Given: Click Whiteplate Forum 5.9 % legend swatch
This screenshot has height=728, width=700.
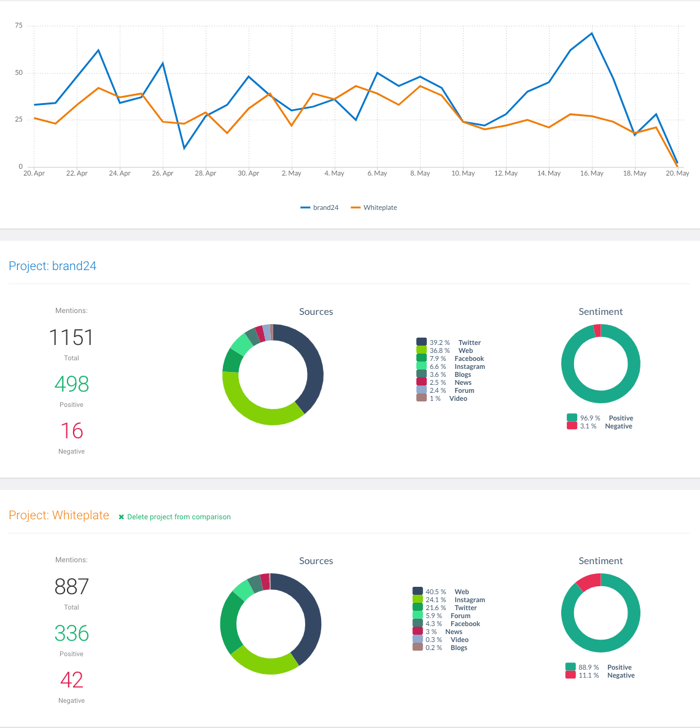Looking at the screenshot, I should (x=418, y=614).
